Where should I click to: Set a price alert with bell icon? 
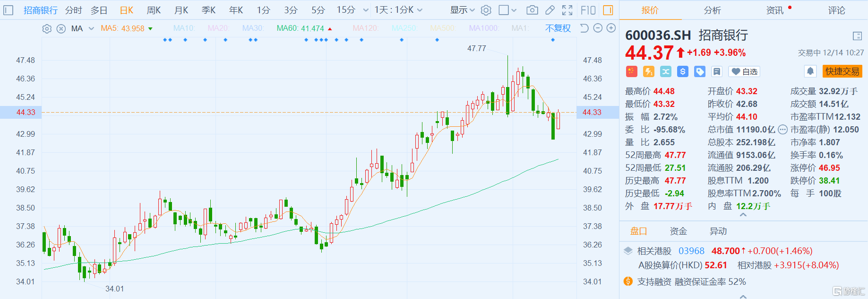810,71
